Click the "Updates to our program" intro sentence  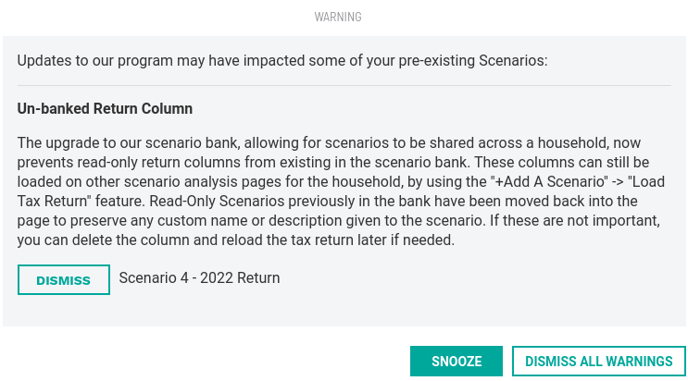pyautogui.click(x=283, y=61)
